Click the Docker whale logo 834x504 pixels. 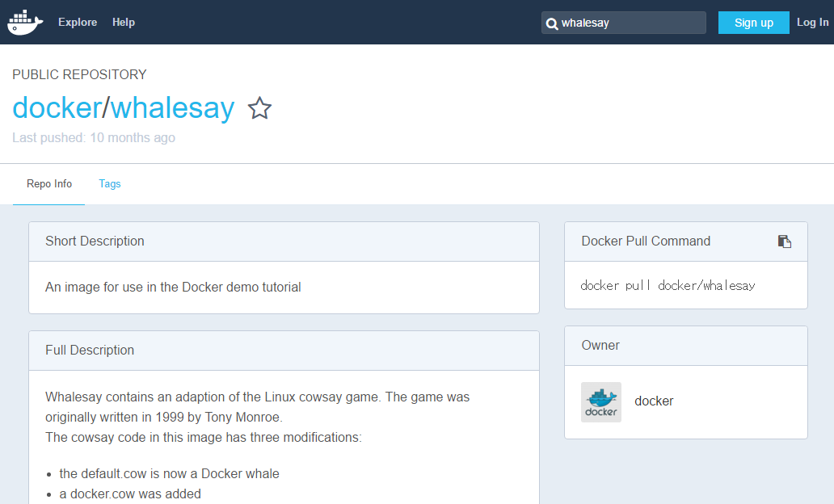click(x=25, y=22)
